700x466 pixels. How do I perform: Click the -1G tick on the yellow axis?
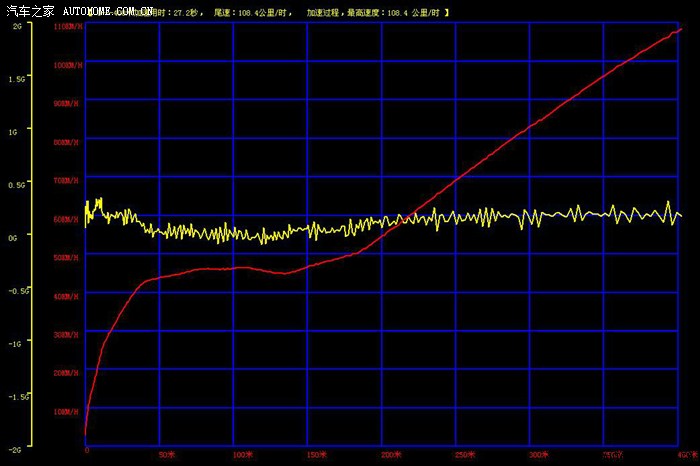pos(16,343)
